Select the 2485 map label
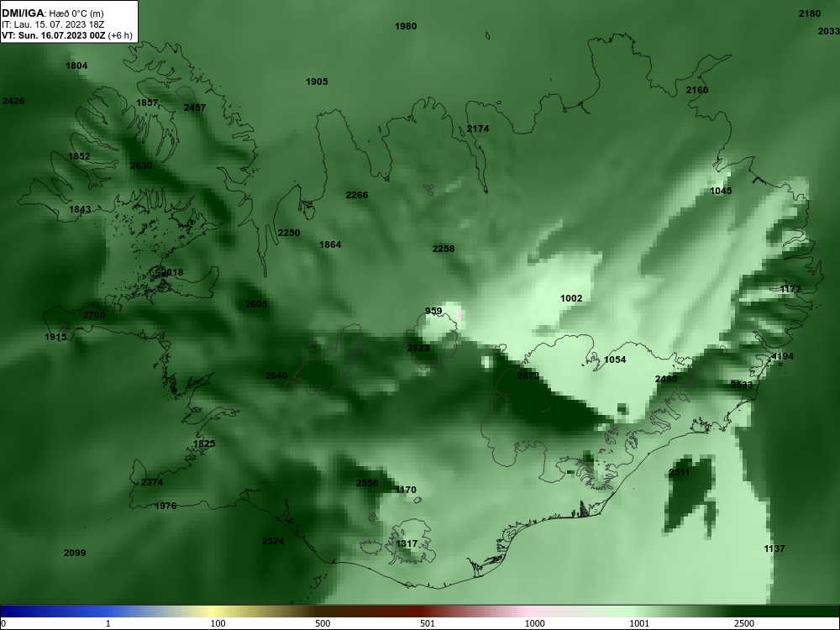The width and height of the screenshot is (840, 630). tap(666, 380)
